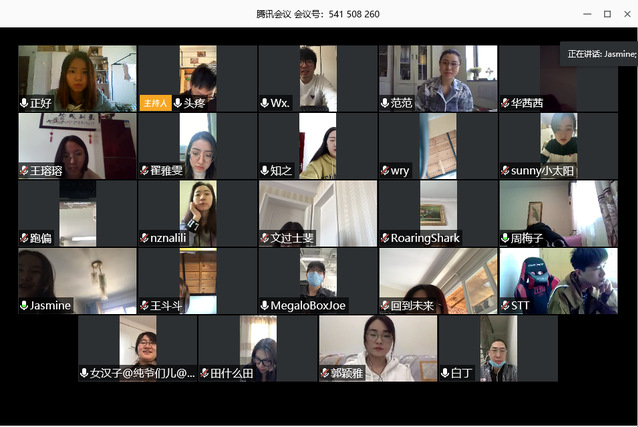The image size is (638, 427).
Task: Click the muted mic icon beside nznalili
Action: [x=144, y=238]
